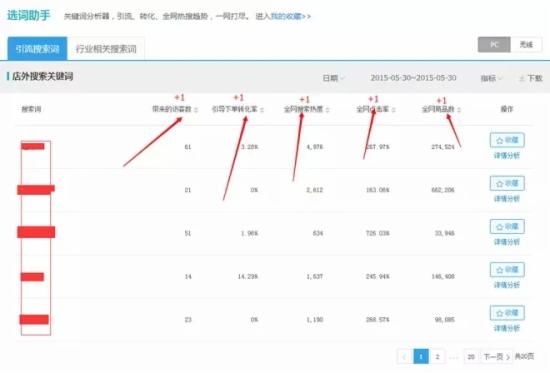The width and height of the screenshot is (550, 373).
Task: Open the 我的收藏>> link
Action: tap(291, 16)
